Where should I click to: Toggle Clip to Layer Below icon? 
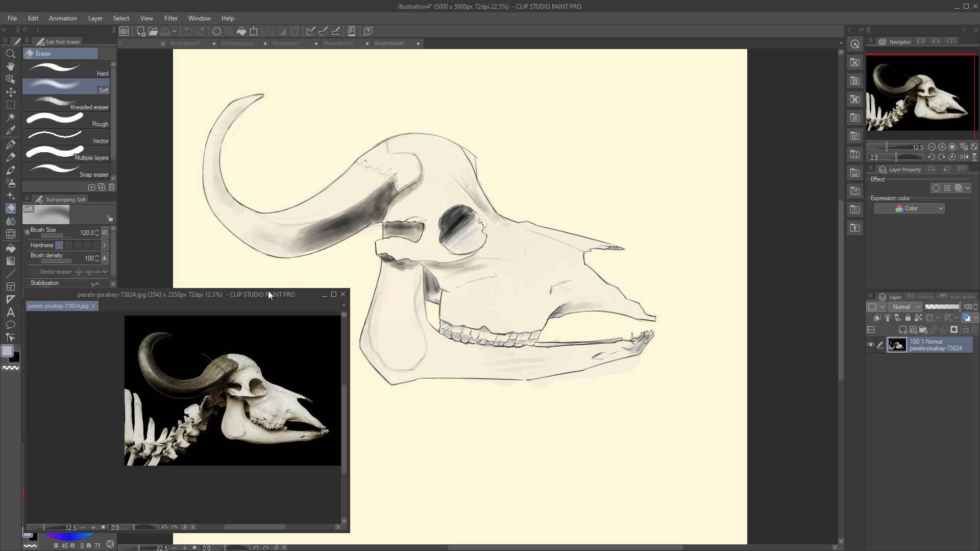pyautogui.click(x=877, y=318)
